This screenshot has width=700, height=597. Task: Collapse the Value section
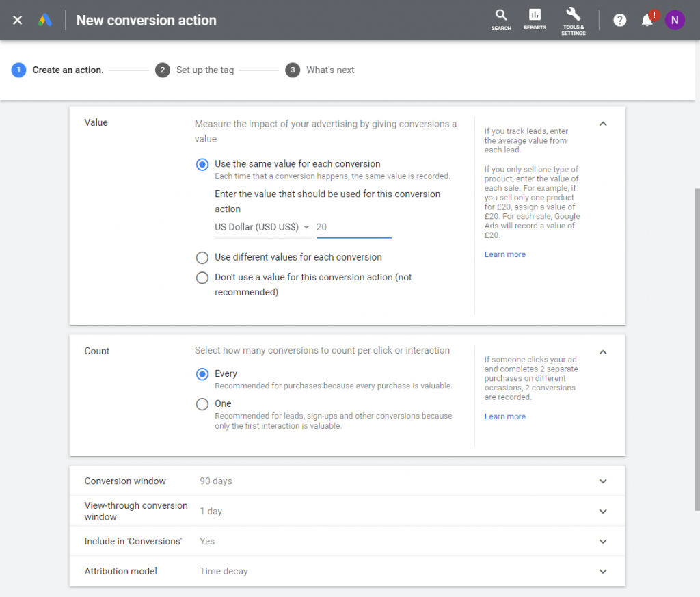603,124
